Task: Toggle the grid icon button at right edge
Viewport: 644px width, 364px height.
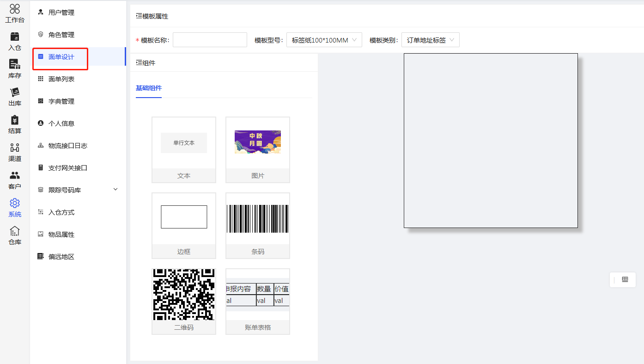Action: [625, 279]
